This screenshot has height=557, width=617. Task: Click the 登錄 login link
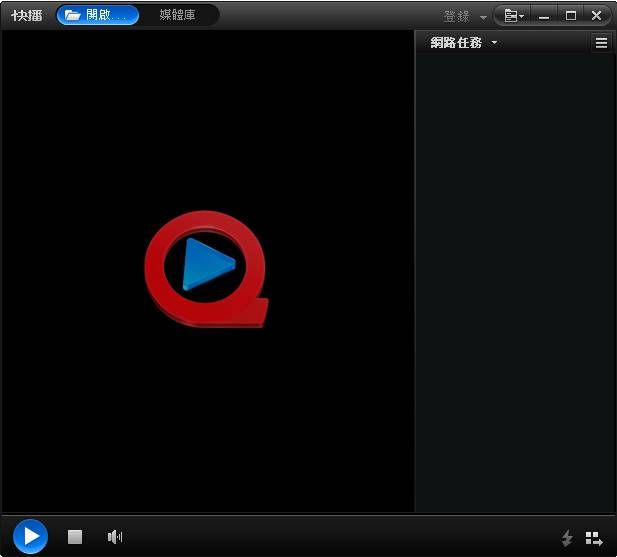pos(456,16)
